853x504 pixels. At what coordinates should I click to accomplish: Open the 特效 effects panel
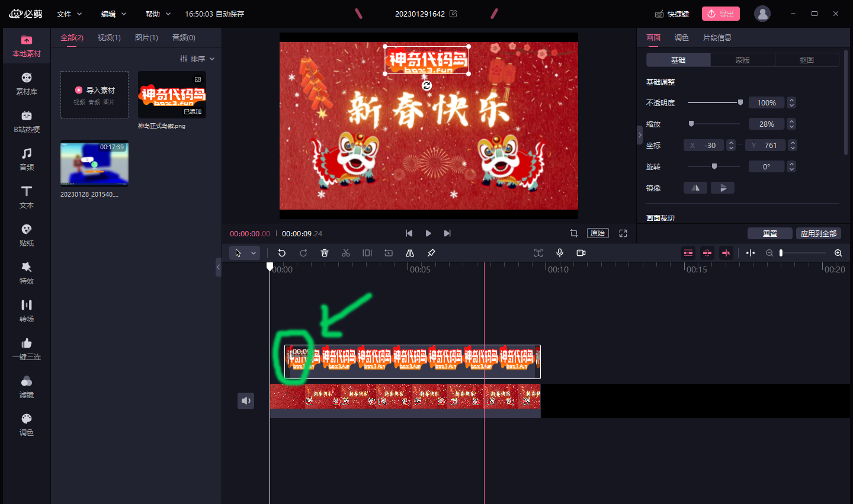(x=27, y=274)
